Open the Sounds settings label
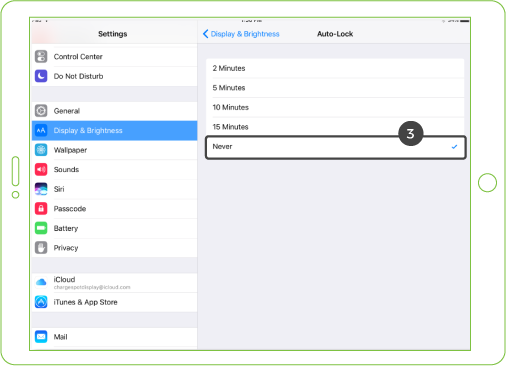Screen dimensions: 506x366 pos(66,170)
